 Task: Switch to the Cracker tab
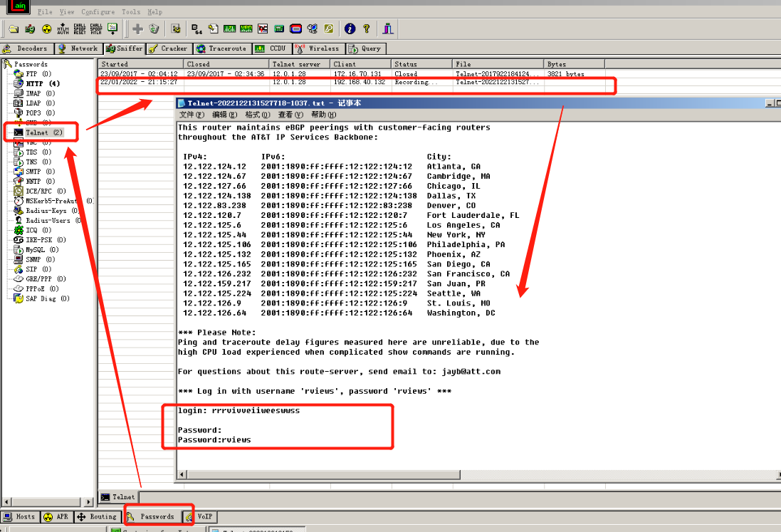pyautogui.click(x=168, y=49)
